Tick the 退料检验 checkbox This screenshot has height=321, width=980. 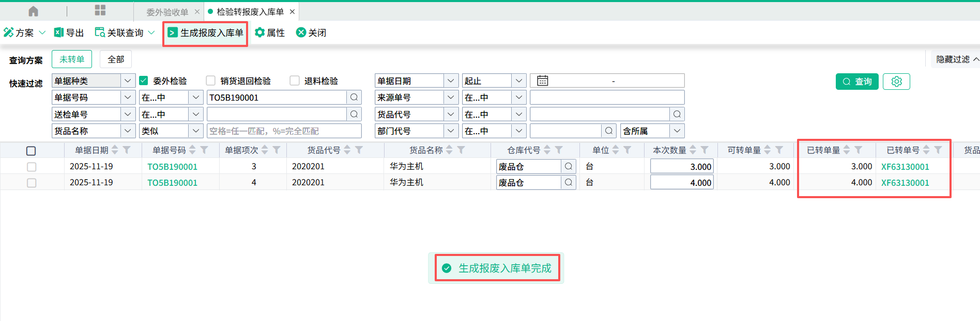click(x=295, y=81)
